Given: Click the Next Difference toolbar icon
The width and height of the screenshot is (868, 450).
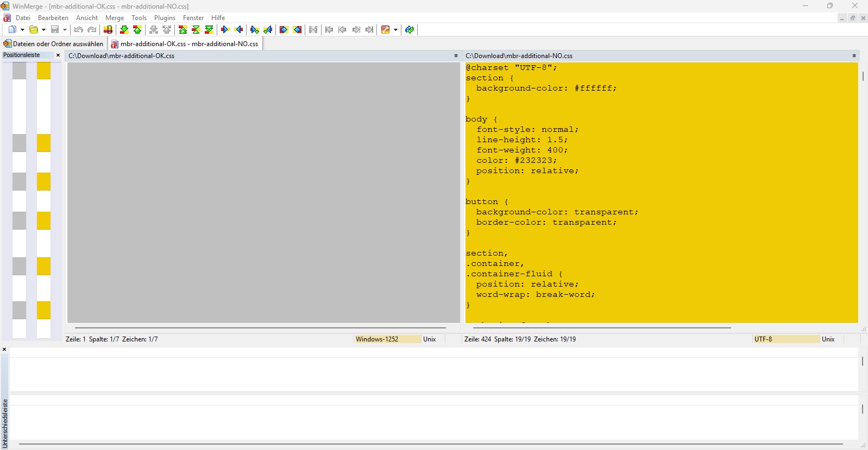Looking at the screenshot, I should click(x=124, y=30).
